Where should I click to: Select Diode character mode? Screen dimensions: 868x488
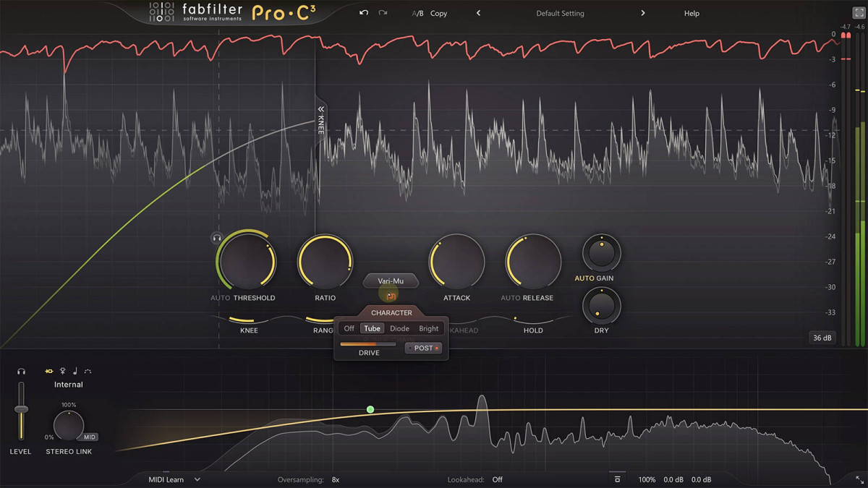click(x=399, y=328)
